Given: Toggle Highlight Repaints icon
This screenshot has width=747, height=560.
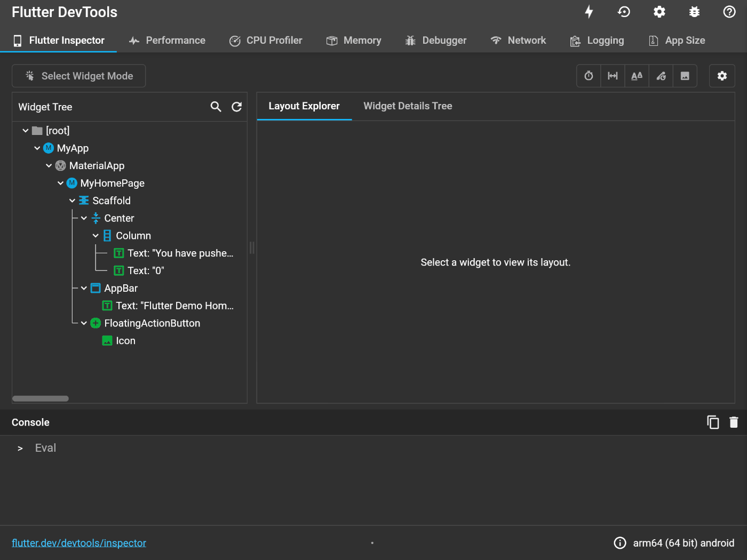Looking at the screenshot, I should pos(661,76).
